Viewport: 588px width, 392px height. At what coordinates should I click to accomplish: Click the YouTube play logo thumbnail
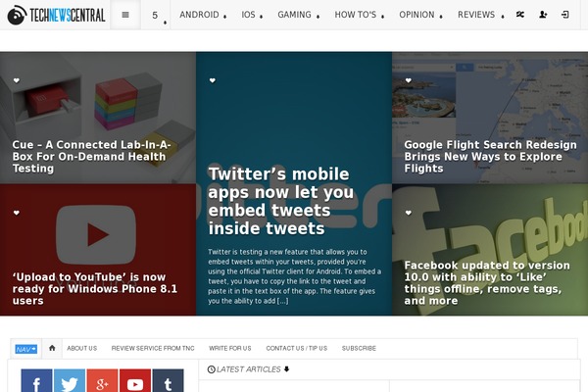[x=96, y=235]
